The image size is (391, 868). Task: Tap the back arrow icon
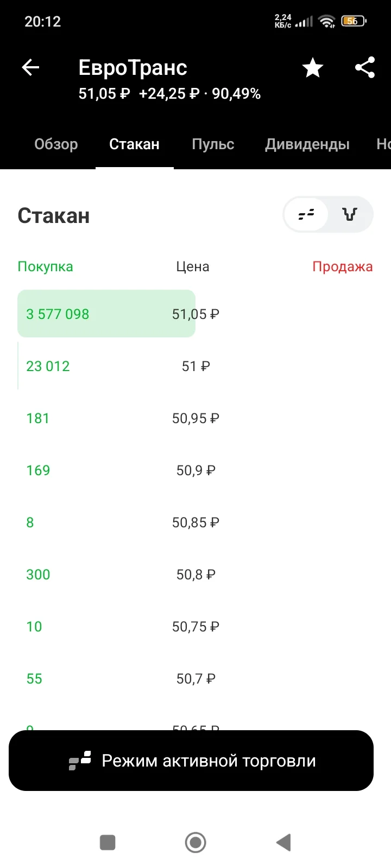(x=30, y=68)
